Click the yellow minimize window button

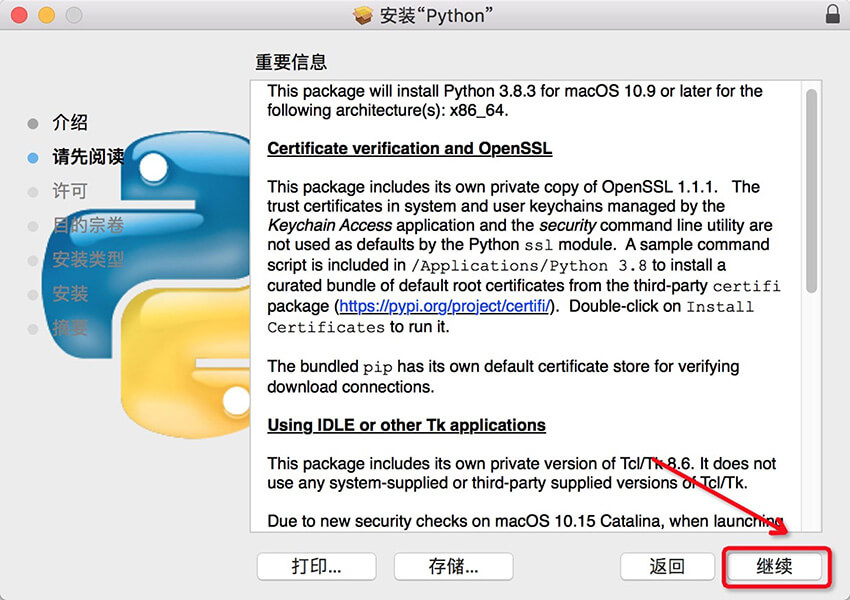point(47,15)
